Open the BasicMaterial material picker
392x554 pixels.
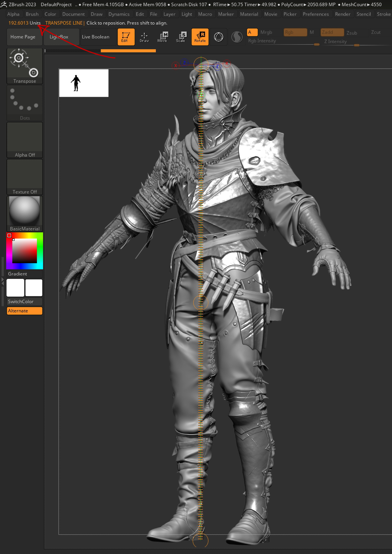[x=25, y=214]
